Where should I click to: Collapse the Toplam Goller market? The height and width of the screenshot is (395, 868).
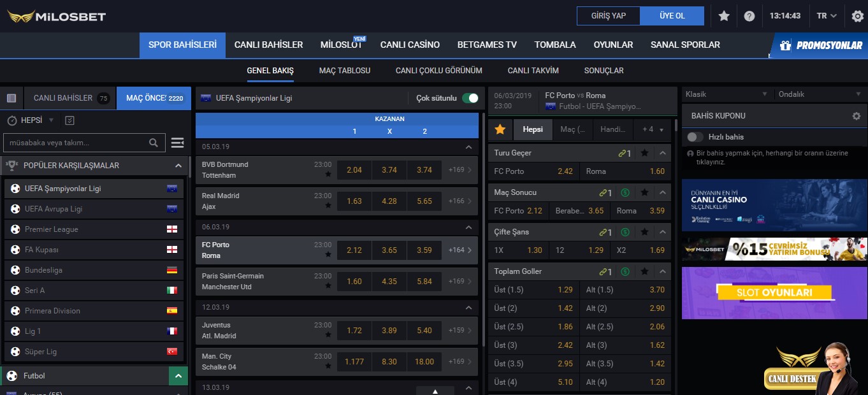pyautogui.click(x=663, y=271)
